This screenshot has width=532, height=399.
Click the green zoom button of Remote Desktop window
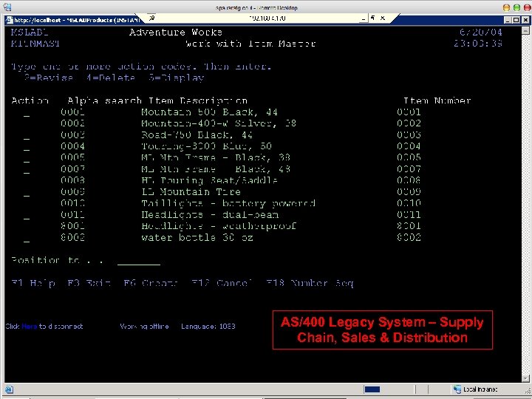[516, 7]
